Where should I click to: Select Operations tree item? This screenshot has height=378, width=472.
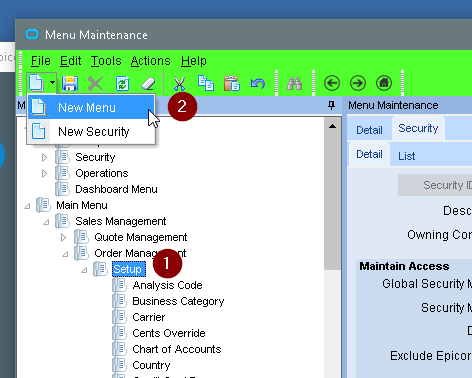(102, 173)
